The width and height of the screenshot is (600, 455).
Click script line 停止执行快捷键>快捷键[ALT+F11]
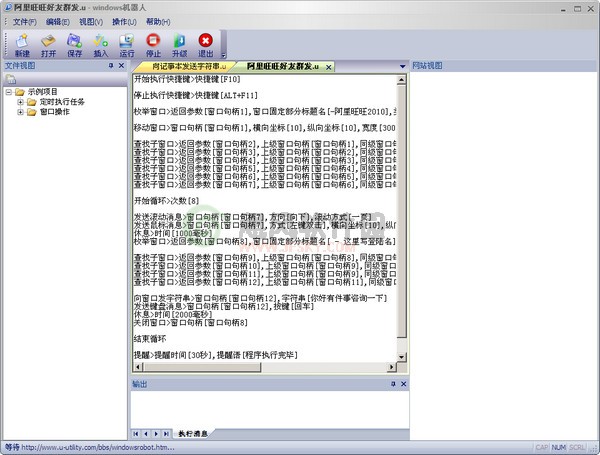tap(196, 95)
